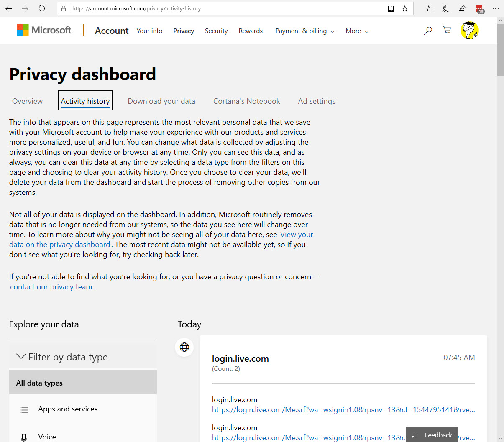The image size is (504, 442).
Task: Switch to the Download your data tab
Action: (x=161, y=101)
